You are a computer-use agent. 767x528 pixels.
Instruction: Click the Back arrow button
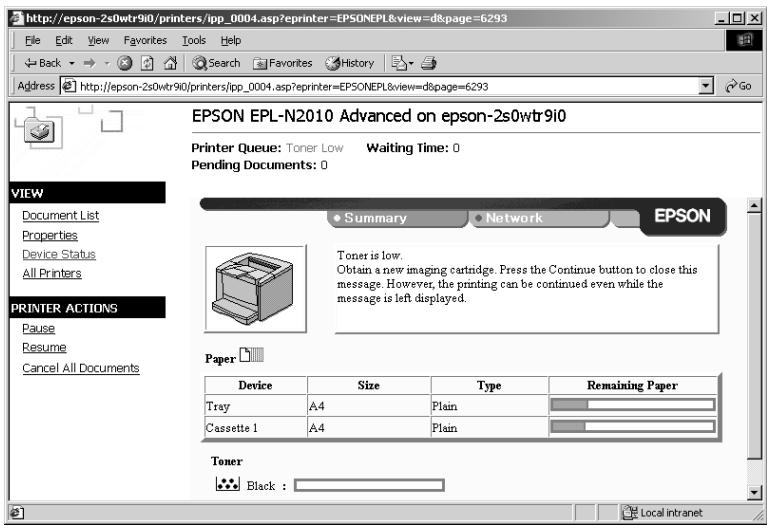[43, 63]
